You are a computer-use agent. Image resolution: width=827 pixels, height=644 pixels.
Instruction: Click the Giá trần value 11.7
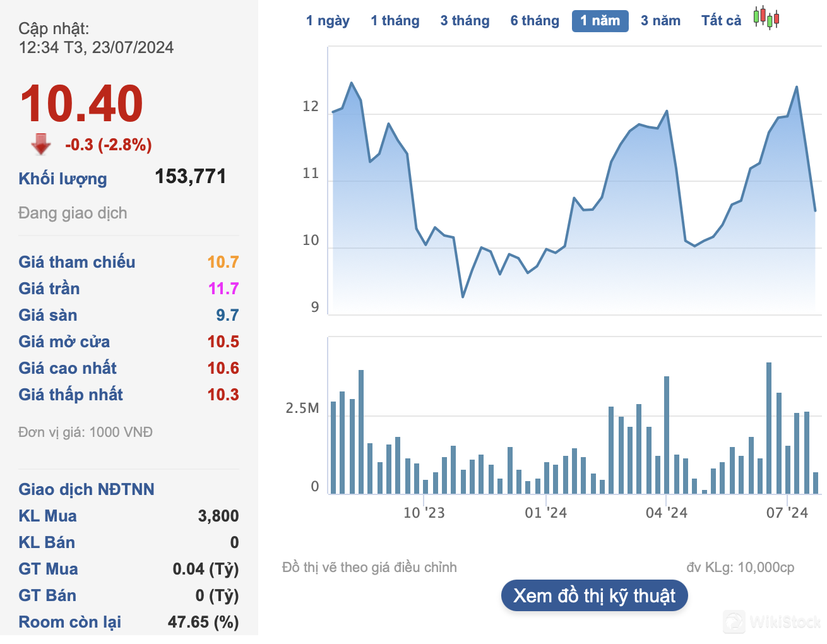(223, 289)
